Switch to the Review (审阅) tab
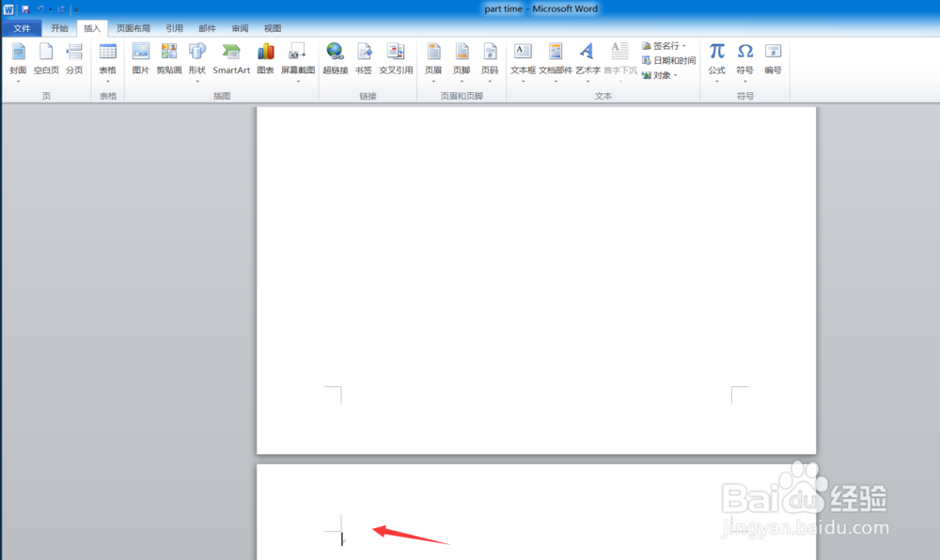Viewport: 940px width, 560px height. point(240,28)
